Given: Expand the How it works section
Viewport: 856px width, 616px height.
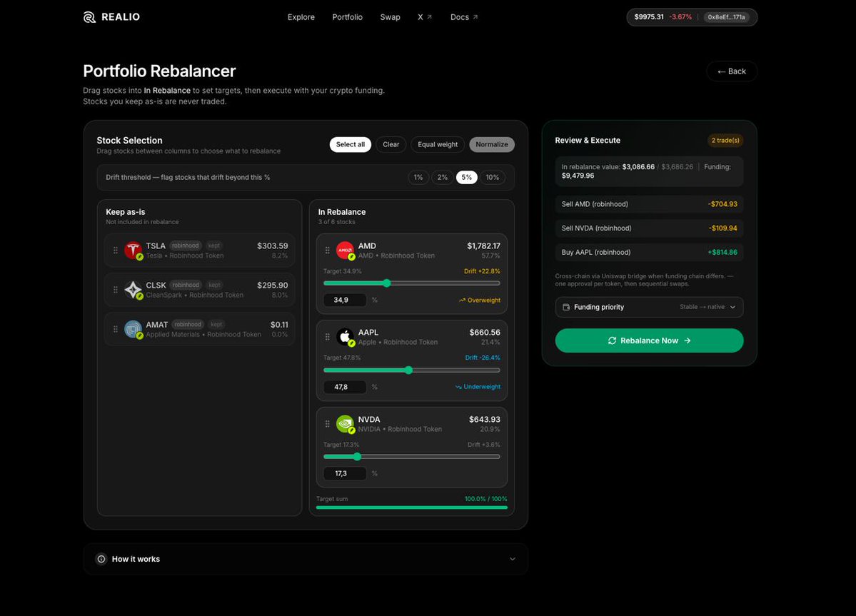Looking at the screenshot, I should coord(306,559).
